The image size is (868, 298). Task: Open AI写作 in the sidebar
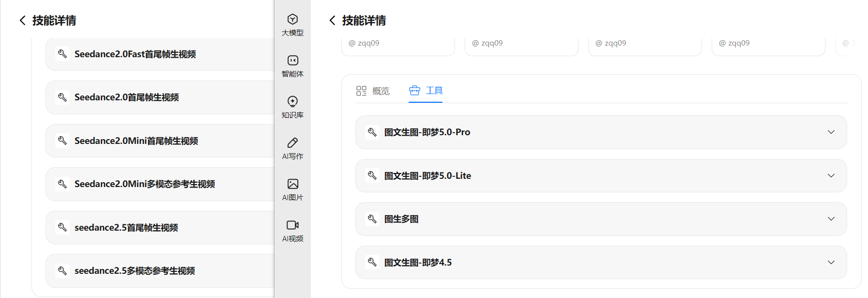click(x=292, y=149)
